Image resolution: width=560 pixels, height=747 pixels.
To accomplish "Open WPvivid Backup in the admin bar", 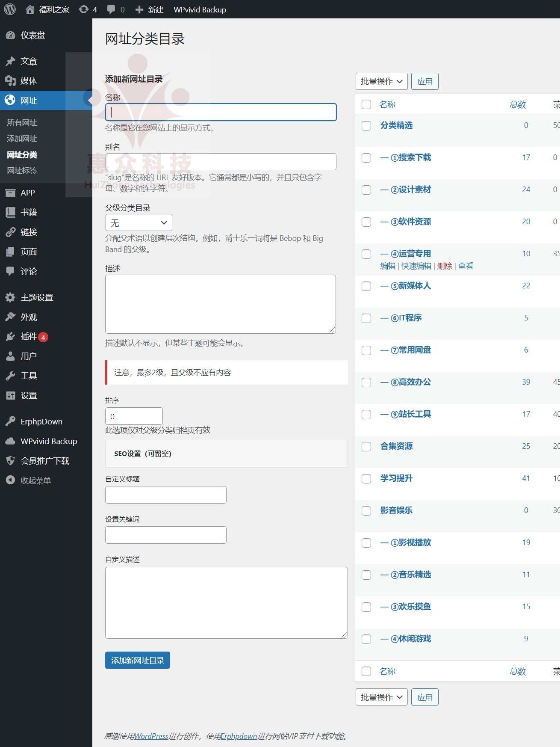I will coord(200,9).
